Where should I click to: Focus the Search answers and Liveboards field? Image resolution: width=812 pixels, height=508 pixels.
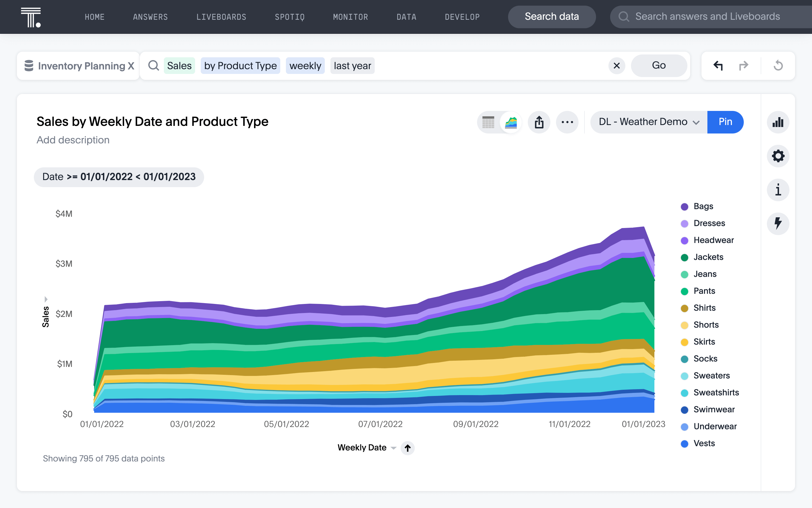click(711, 16)
